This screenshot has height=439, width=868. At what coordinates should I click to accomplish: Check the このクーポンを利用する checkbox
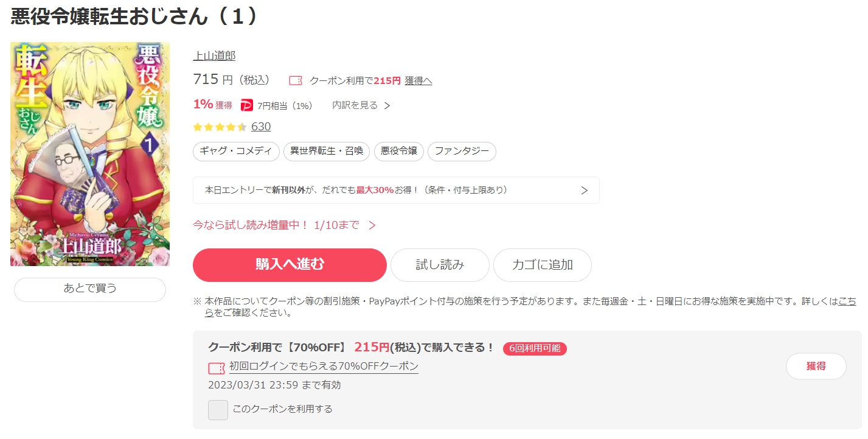coord(218,410)
